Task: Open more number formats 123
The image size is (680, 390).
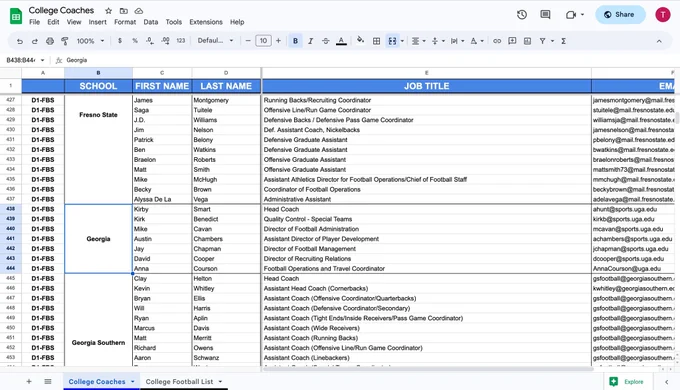Action: pos(181,41)
